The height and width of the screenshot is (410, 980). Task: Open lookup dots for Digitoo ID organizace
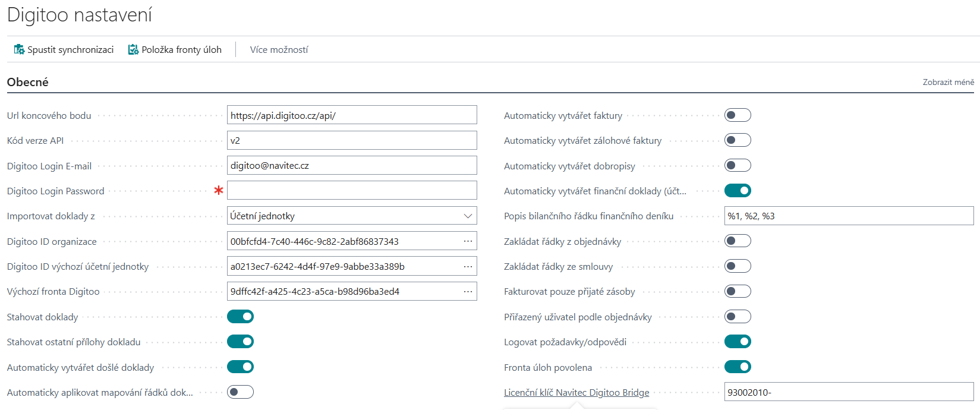click(x=468, y=241)
